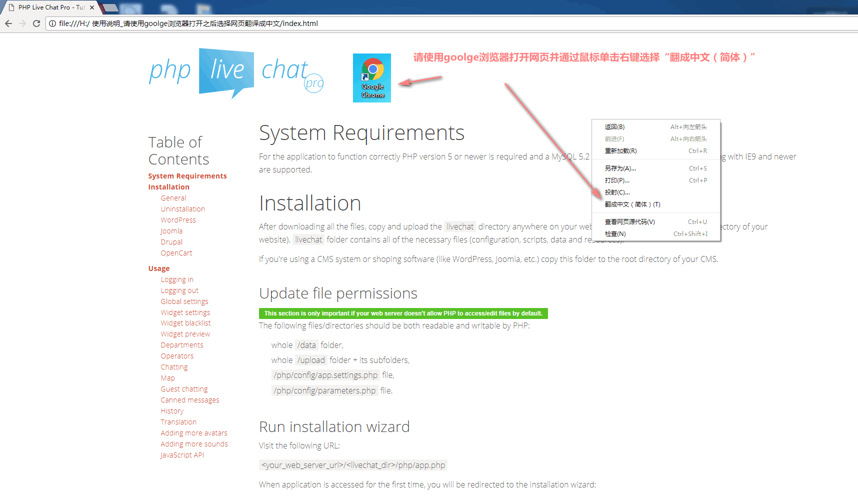The width and height of the screenshot is (858, 504).
Task: Open Installation in table of contents
Action: pos(169,187)
